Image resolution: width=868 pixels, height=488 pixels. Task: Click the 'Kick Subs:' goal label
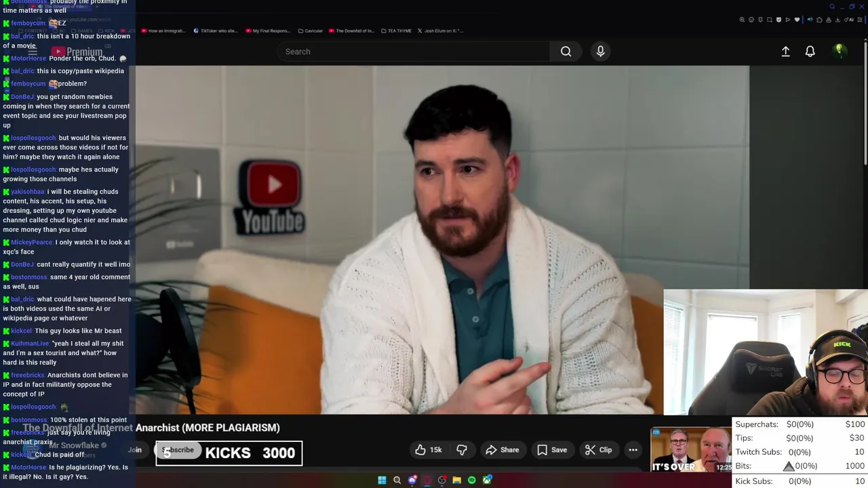click(754, 481)
